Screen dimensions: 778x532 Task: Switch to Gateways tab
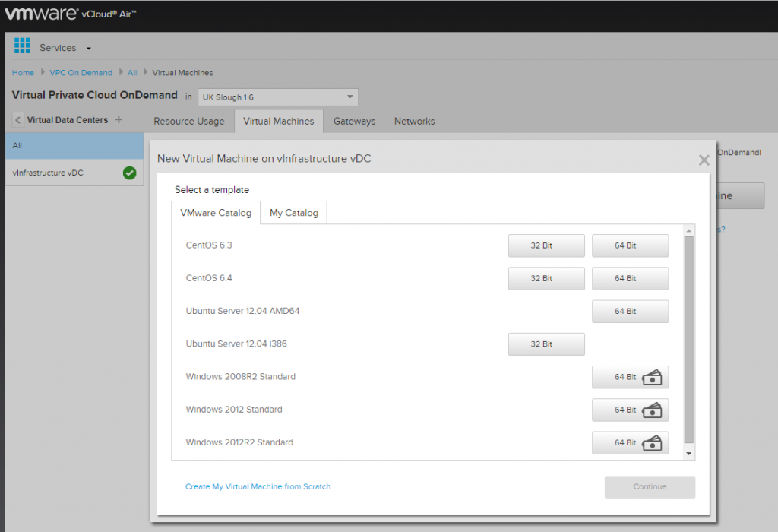point(354,122)
